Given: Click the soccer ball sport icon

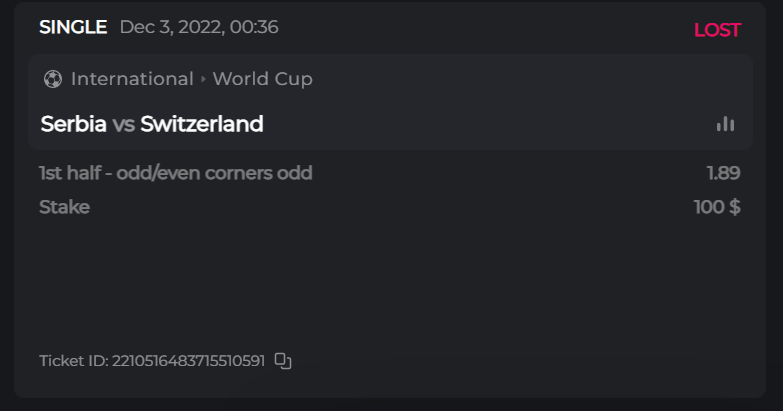Looking at the screenshot, I should click(x=53, y=79).
